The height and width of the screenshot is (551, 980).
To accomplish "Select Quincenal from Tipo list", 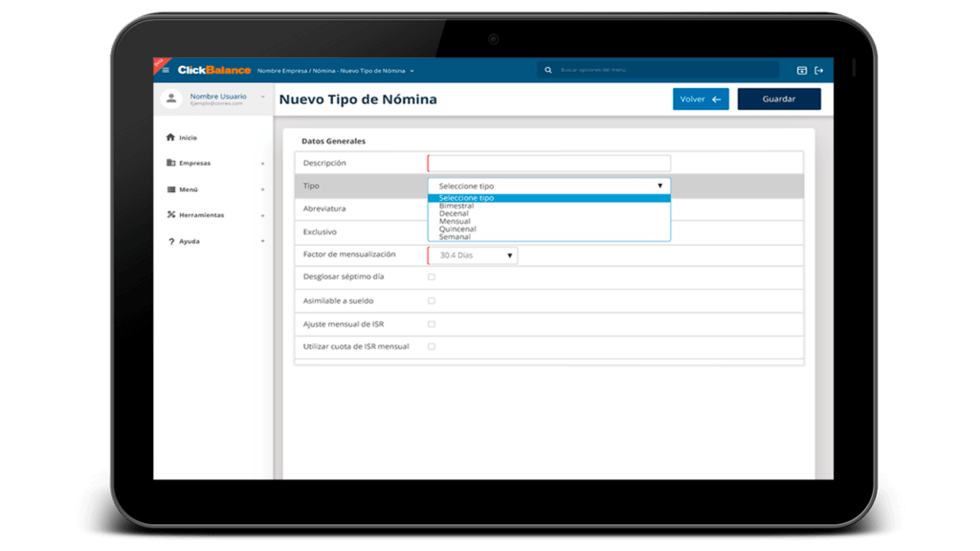I will [x=457, y=229].
